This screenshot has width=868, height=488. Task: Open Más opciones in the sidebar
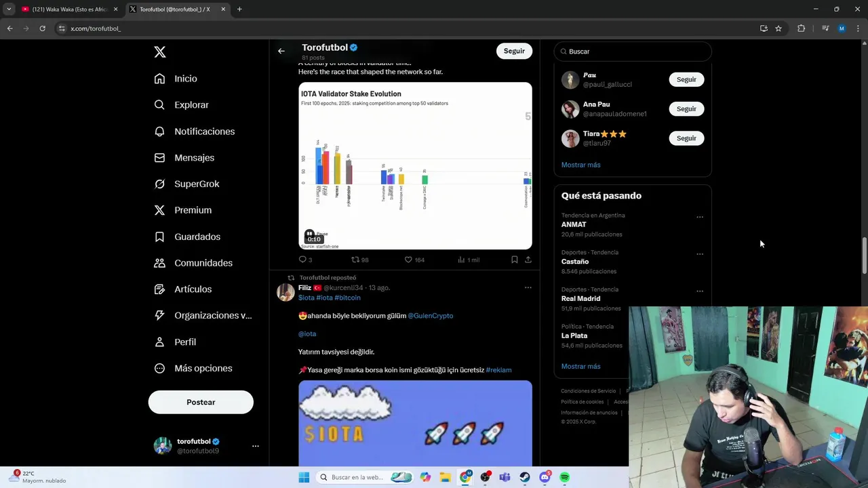pyautogui.click(x=193, y=368)
